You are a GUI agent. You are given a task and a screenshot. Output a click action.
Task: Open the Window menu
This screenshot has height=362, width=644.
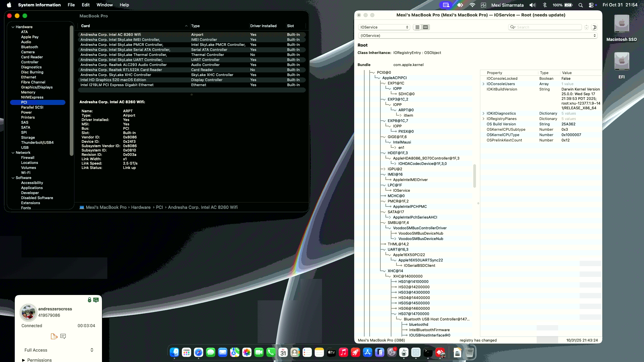pyautogui.click(x=105, y=5)
